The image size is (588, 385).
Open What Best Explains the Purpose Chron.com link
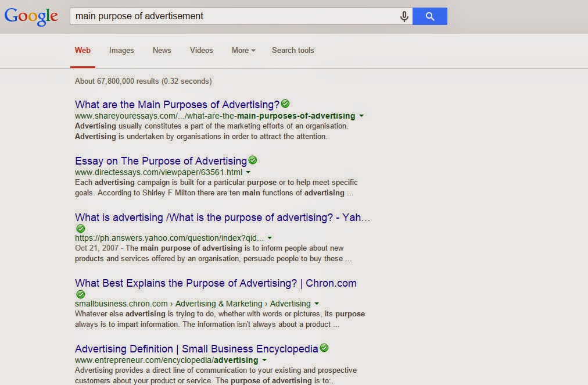(x=216, y=283)
